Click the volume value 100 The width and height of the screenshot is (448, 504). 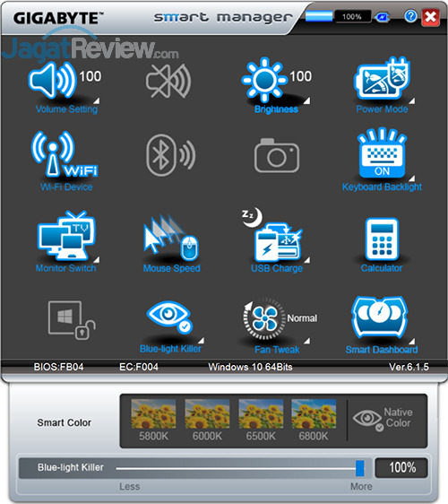click(x=90, y=76)
